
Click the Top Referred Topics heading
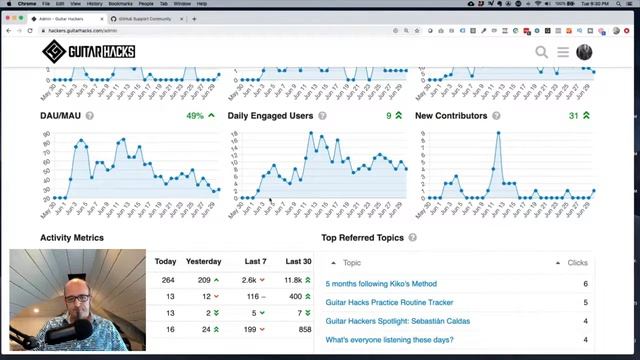pyautogui.click(x=362, y=238)
